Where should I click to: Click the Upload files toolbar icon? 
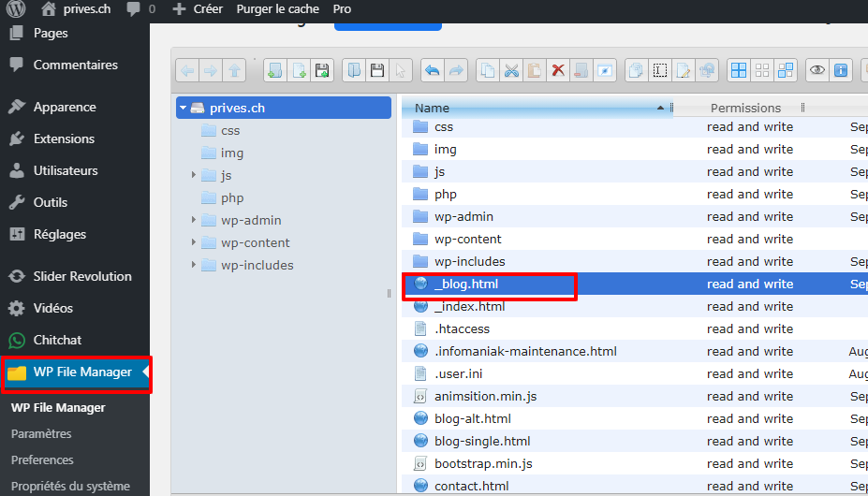(322, 70)
